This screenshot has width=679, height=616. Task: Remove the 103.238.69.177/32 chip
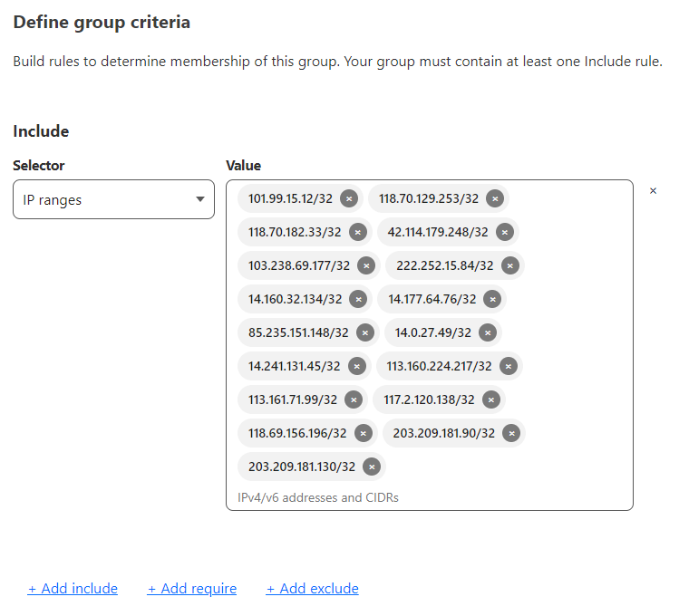[365, 265]
